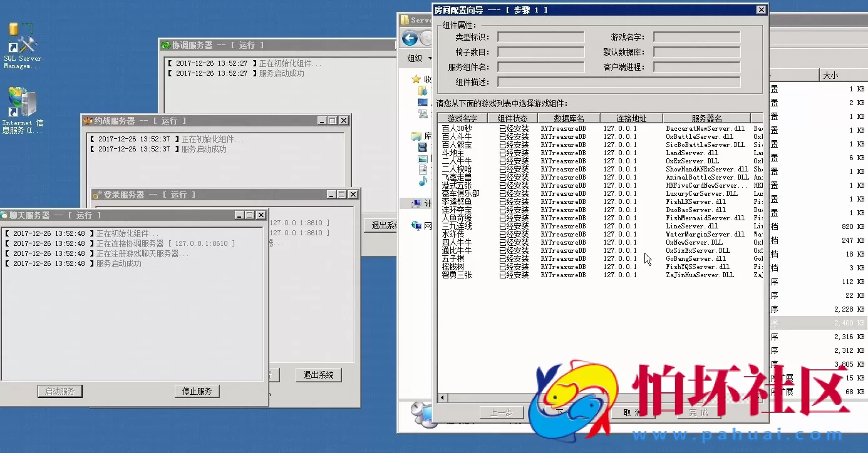Click 退出系统 in the login server window
This screenshot has height=453, width=868.
coord(319,375)
